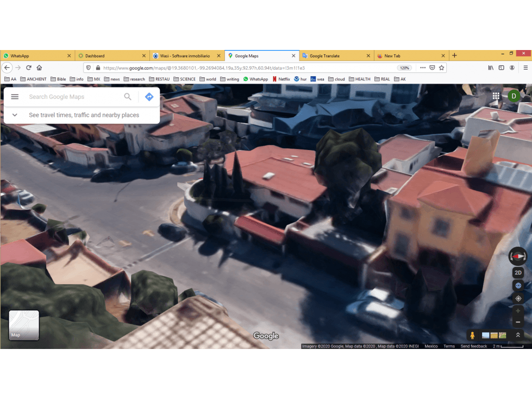Image resolution: width=532 pixels, height=399 pixels.
Task: Open the info bookmarks folder
Action: click(x=76, y=79)
